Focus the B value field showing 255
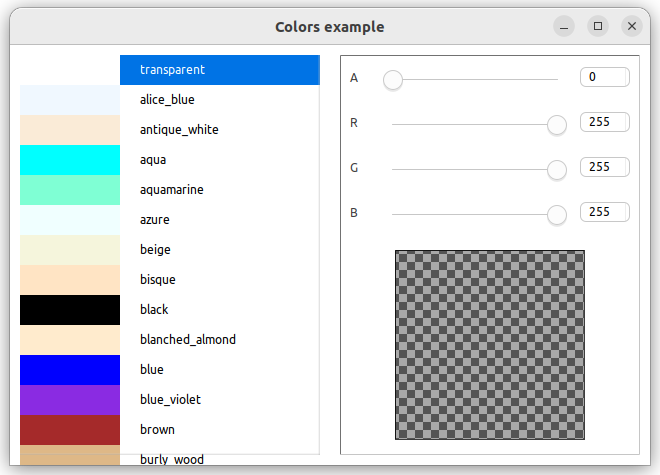The image size is (660, 475). pyautogui.click(x=605, y=212)
